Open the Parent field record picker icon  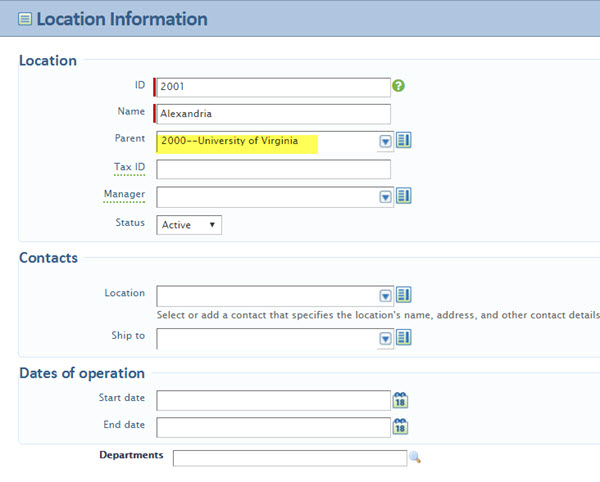click(404, 141)
